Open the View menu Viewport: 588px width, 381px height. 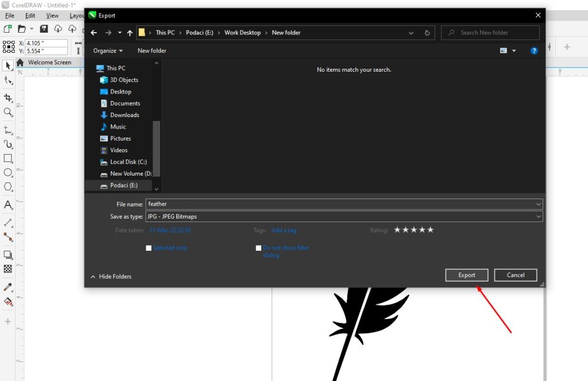tap(52, 15)
